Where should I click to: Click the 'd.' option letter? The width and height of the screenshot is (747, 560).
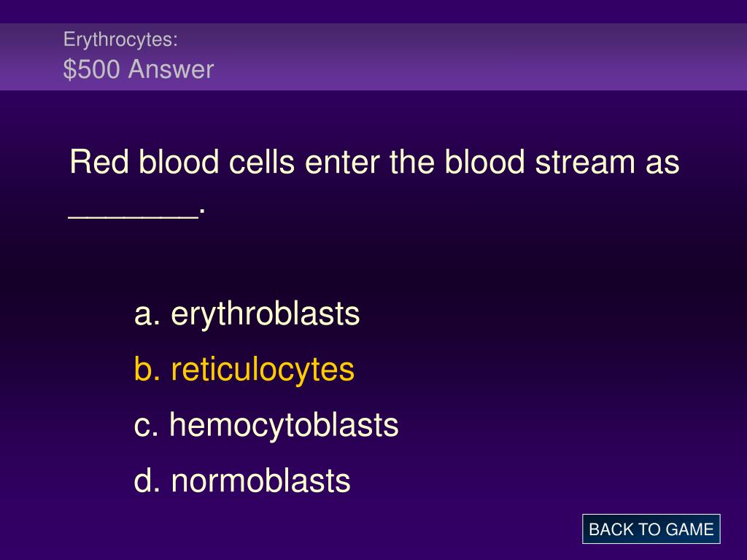pos(147,481)
